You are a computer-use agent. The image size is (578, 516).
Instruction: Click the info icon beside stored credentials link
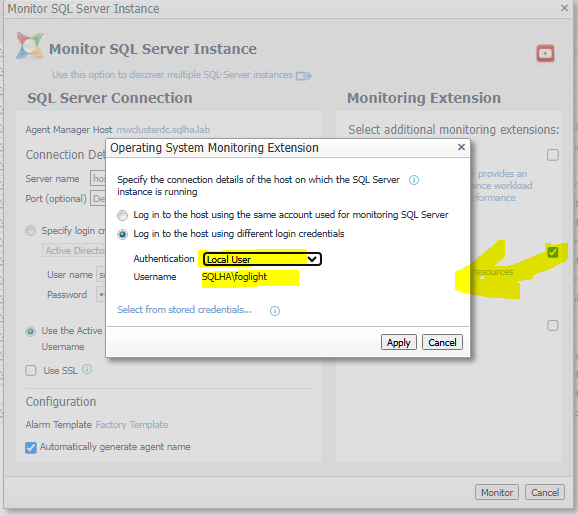275,311
